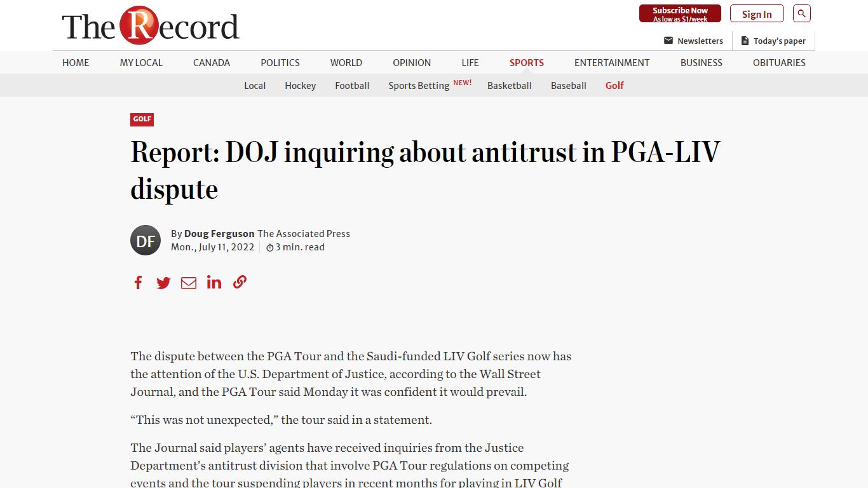Click the Today's paper document icon
The width and height of the screenshot is (868, 488).
[745, 41]
